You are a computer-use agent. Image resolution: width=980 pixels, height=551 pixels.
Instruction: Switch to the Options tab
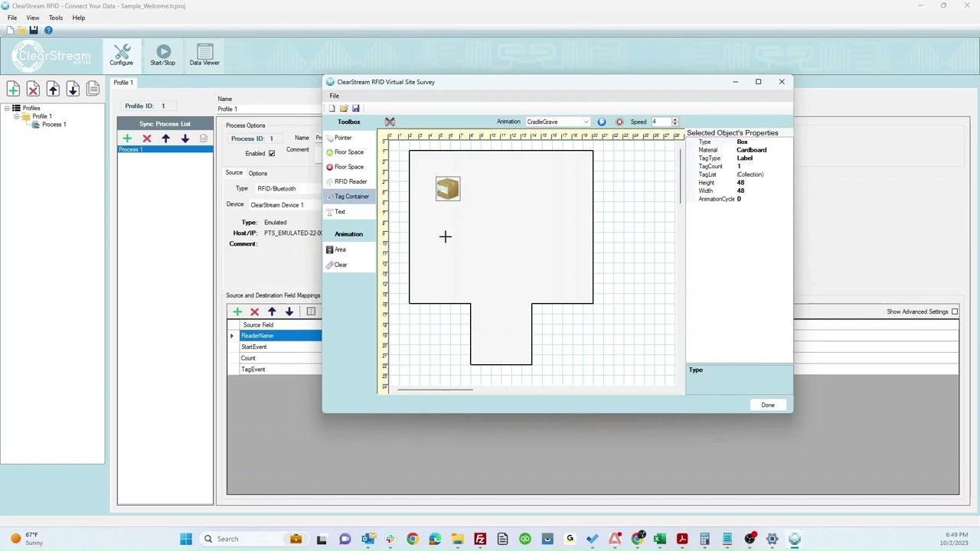tap(258, 174)
